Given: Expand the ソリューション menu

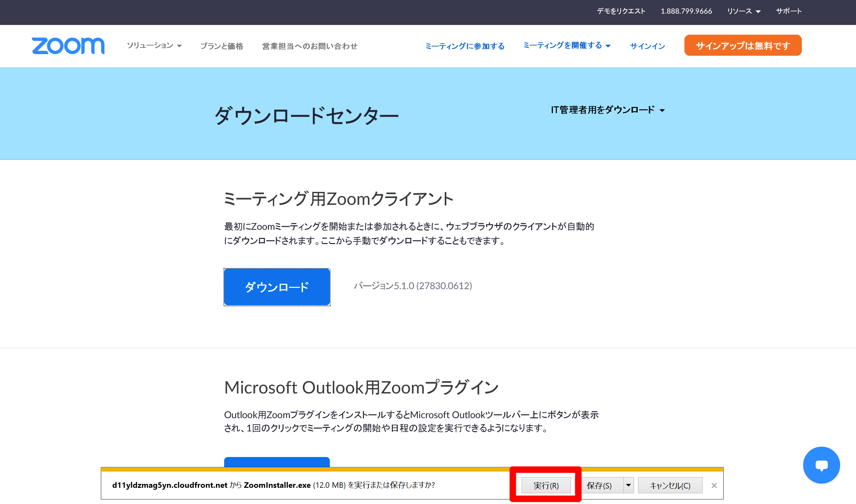Looking at the screenshot, I should coord(154,45).
